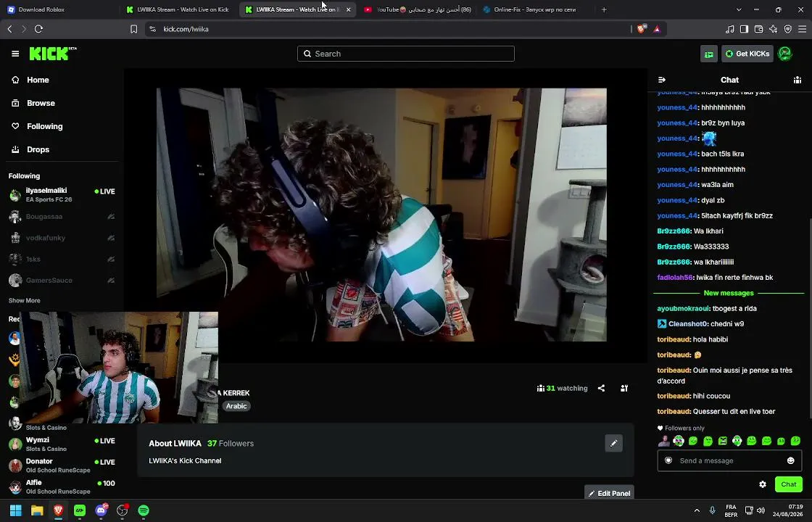Open the Home page in sidebar
This screenshot has height=522, width=812.
tap(38, 80)
